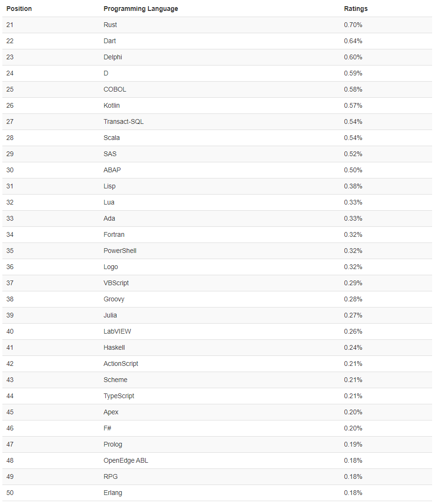
Task: Click the ABAP language entry
Action: coord(112,170)
